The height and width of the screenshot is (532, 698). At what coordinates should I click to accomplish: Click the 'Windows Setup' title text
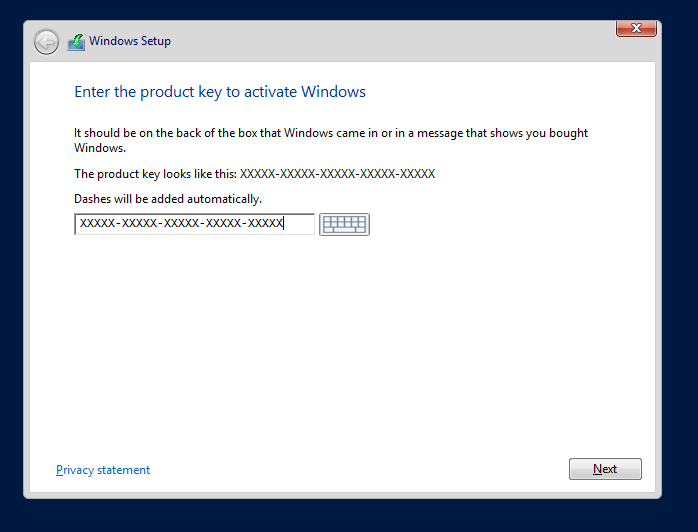130,41
